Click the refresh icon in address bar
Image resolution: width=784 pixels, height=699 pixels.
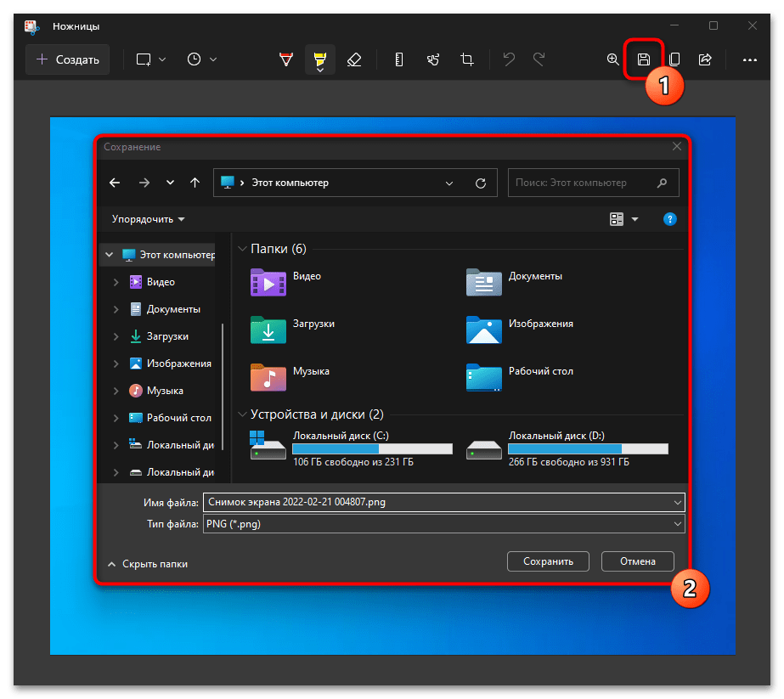click(x=481, y=183)
